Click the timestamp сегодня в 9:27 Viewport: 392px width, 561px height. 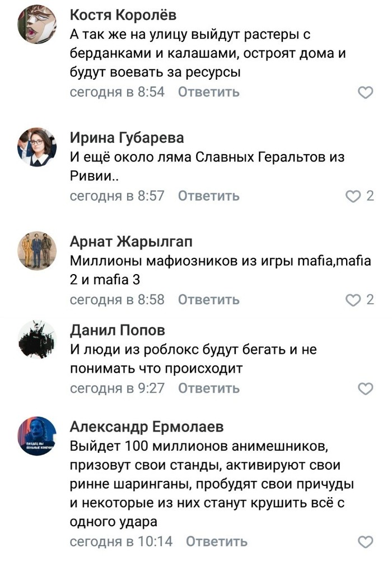click(117, 388)
